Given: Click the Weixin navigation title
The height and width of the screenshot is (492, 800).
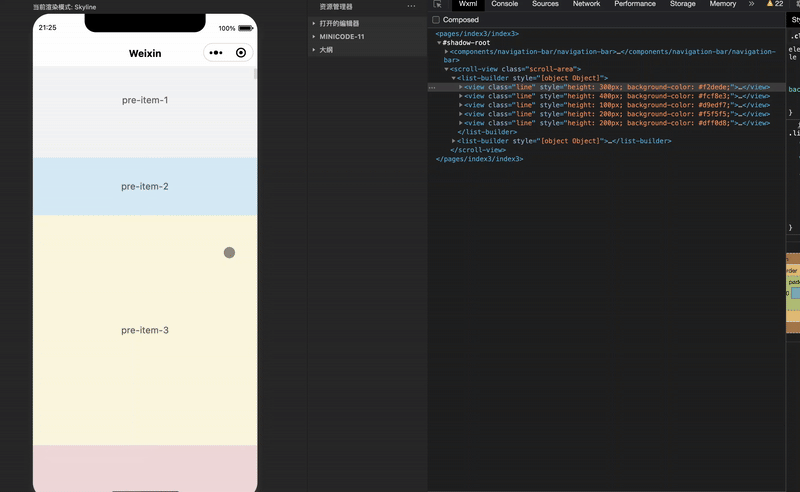Looking at the screenshot, I should [145, 53].
